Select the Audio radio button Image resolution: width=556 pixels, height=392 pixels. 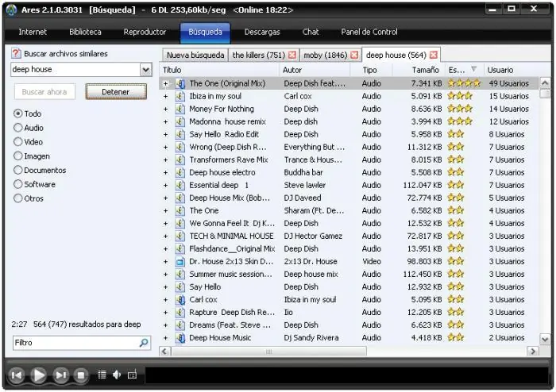point(18,128)
